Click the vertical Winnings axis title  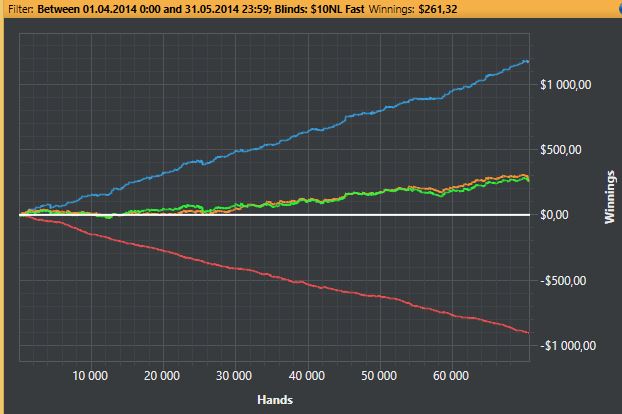[610, 197]
